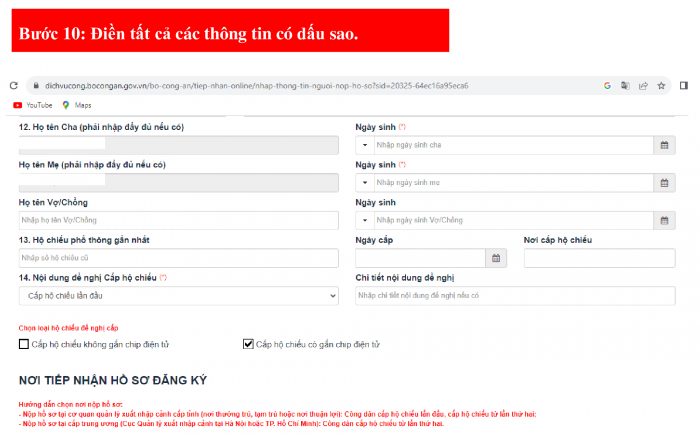Bookmark this page with the star icon
Viewport: 700px width, 438px height.
tap(661, 86)
